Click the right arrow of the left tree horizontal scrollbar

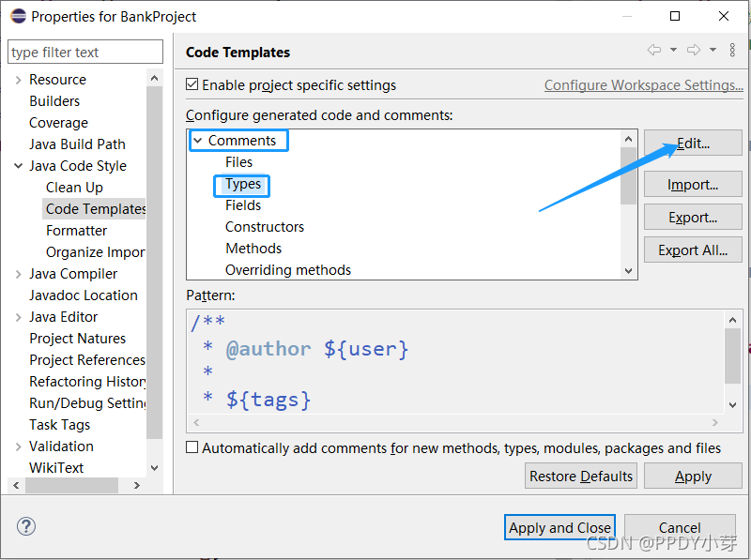(137, 485)
